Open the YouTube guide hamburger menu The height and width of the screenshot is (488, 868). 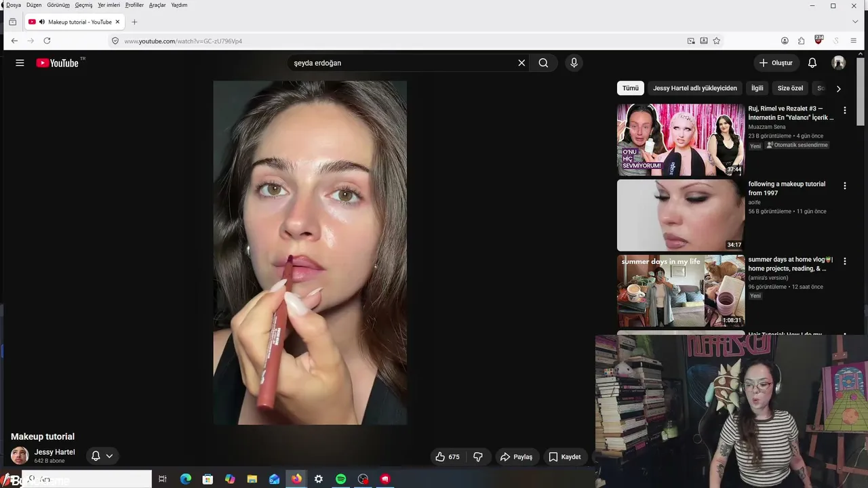coord(20,63)
